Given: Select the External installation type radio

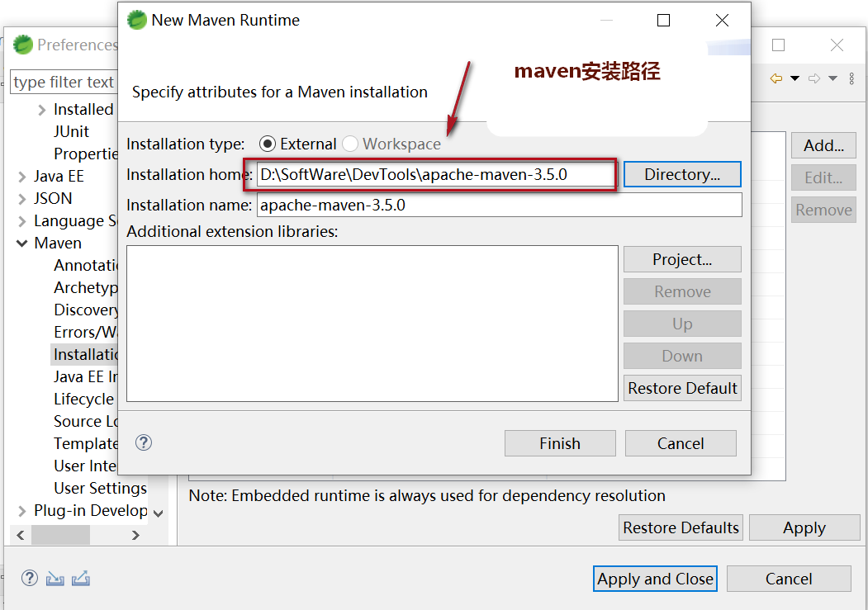Looking at the screenshot, I should [268, 144].
